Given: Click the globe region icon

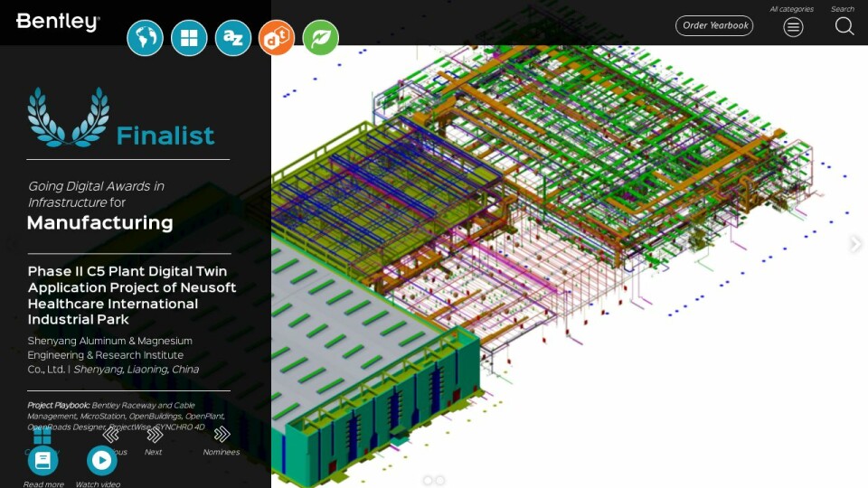Looking at the screenshot, I should 145,38.
